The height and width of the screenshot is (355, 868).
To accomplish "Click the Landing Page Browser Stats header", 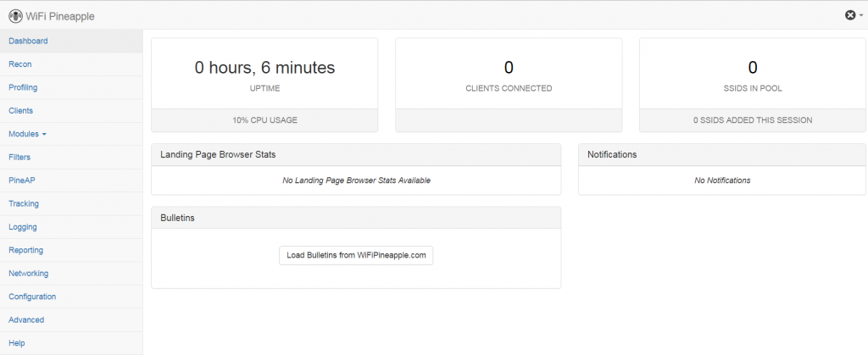I will point(356,155).
